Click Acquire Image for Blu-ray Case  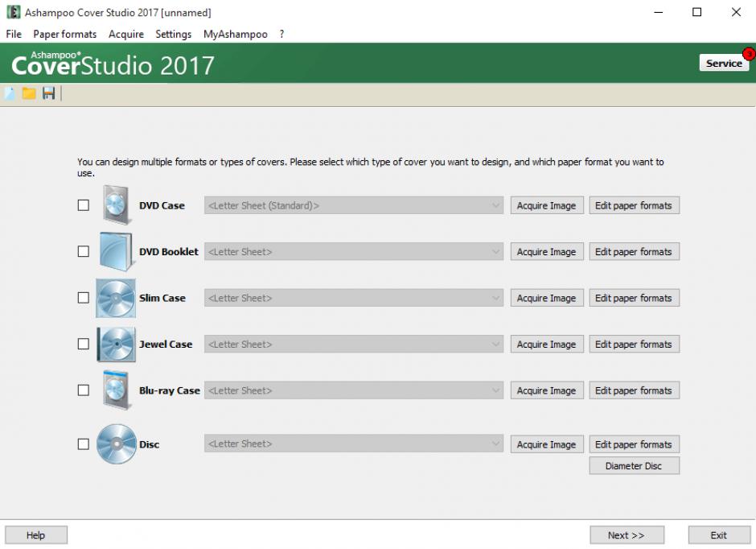click(547, 390)
